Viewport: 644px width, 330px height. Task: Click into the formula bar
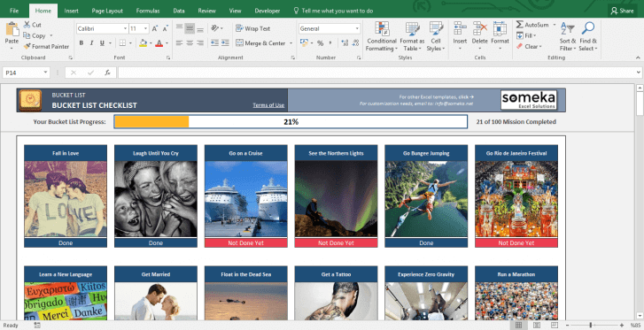376,73
